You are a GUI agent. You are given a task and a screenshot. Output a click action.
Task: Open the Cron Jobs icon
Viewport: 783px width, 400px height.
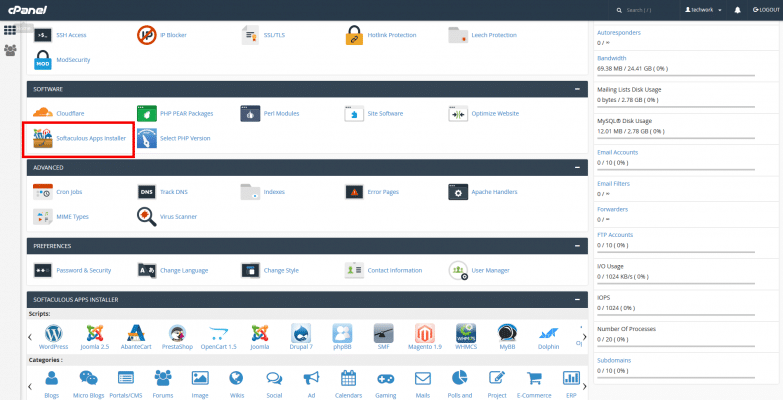point(43,191)
